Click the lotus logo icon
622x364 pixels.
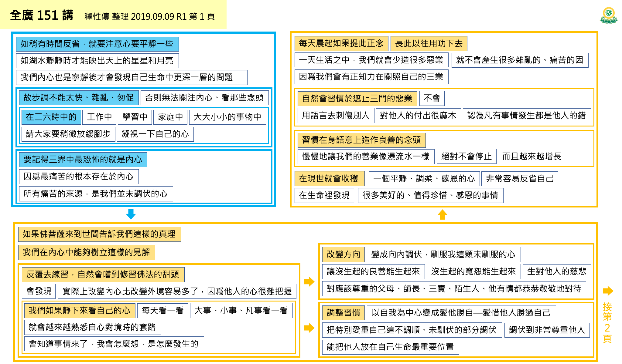coord(608,15)
